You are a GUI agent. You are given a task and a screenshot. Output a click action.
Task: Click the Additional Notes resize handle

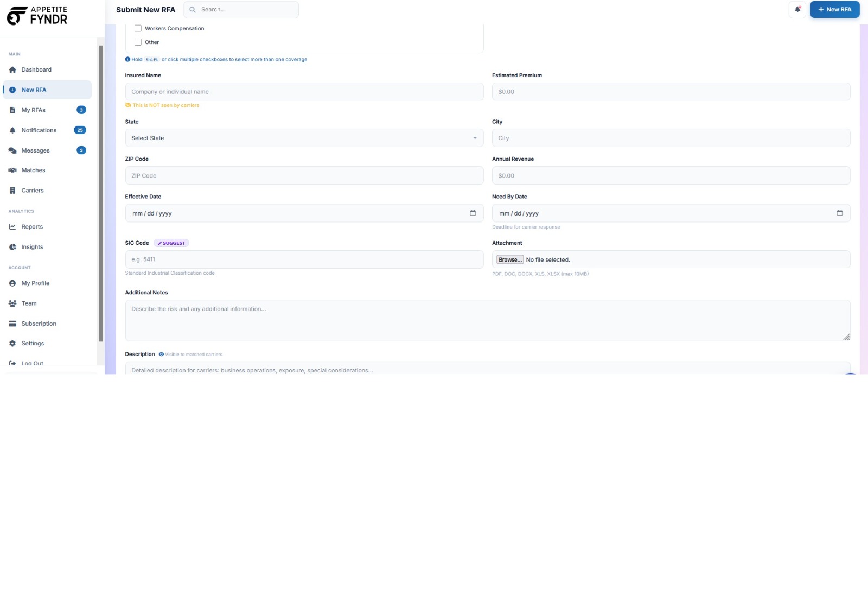(846, 337)
